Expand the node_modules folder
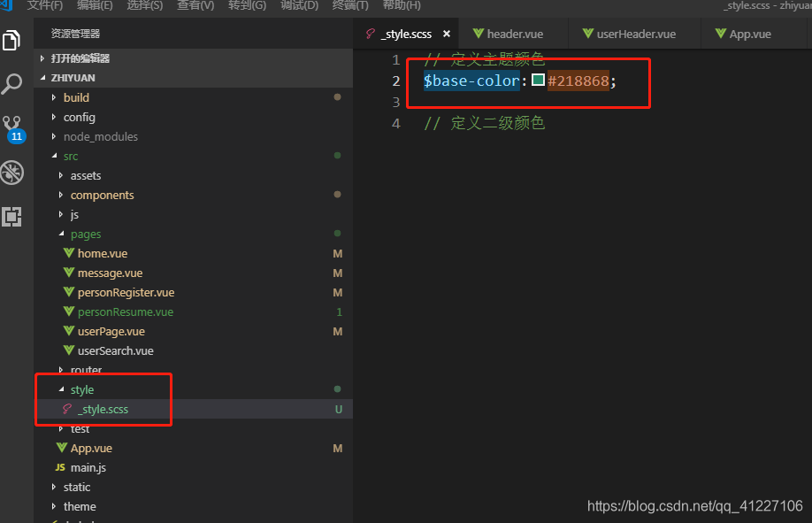 pos(54,136)
